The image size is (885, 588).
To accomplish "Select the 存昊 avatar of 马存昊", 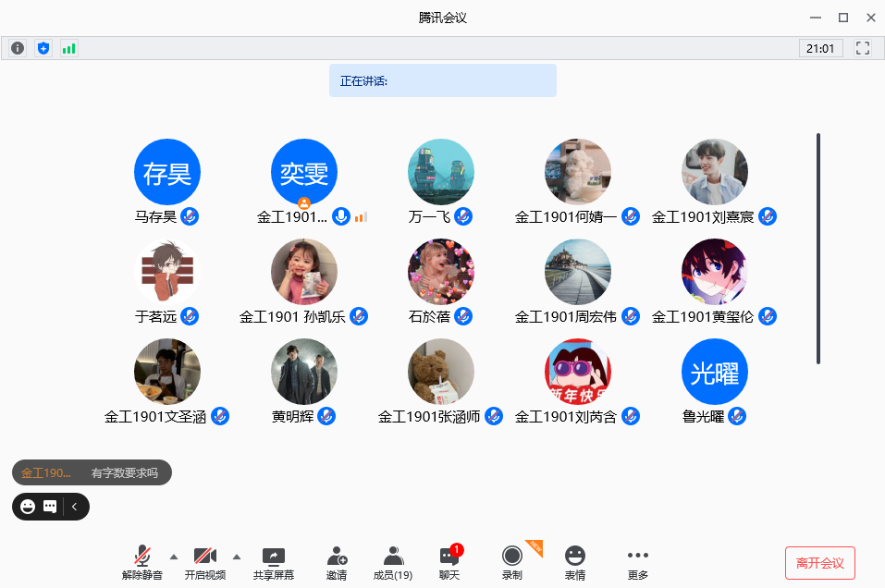I will (167, 172).
